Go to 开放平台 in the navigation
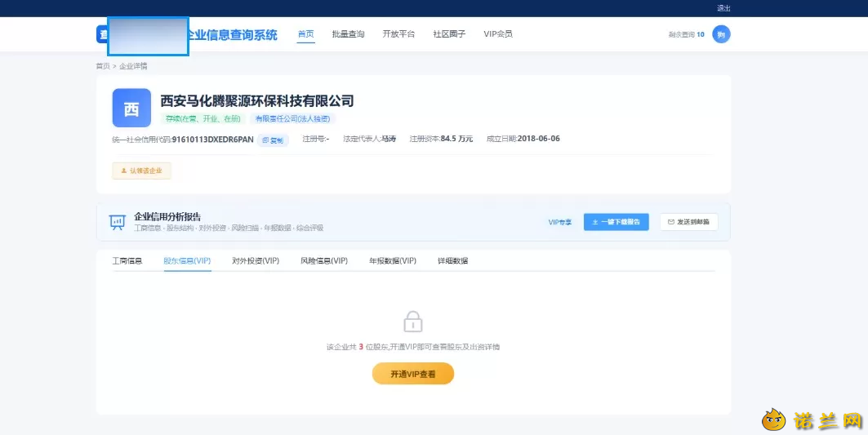The width and height of the screenshot is (868, 435). point(398,34)
